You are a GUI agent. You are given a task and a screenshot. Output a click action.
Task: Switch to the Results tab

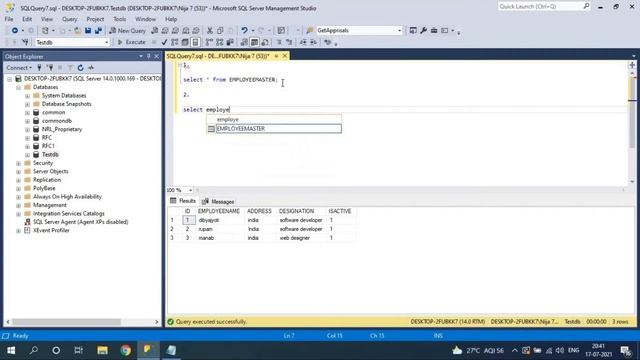183,201
